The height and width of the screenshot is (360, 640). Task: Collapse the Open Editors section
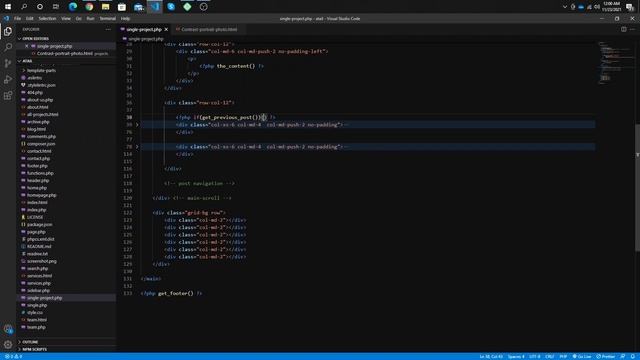[36, 39]
